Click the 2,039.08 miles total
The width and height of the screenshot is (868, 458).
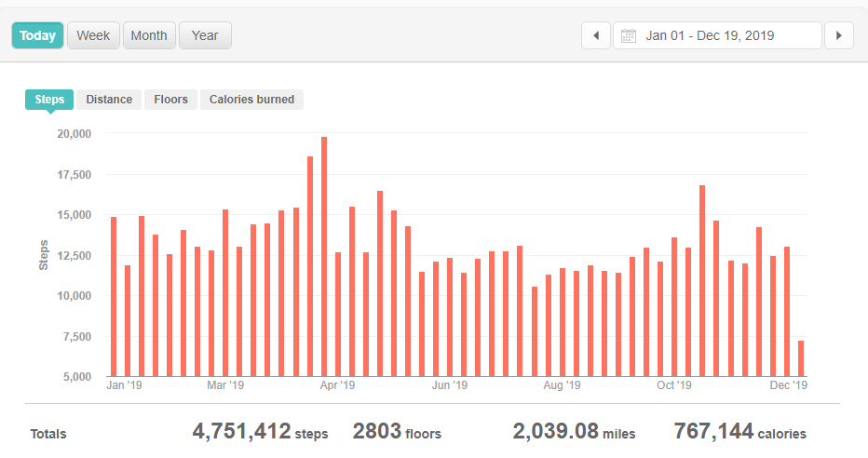(x=574, y=432)
